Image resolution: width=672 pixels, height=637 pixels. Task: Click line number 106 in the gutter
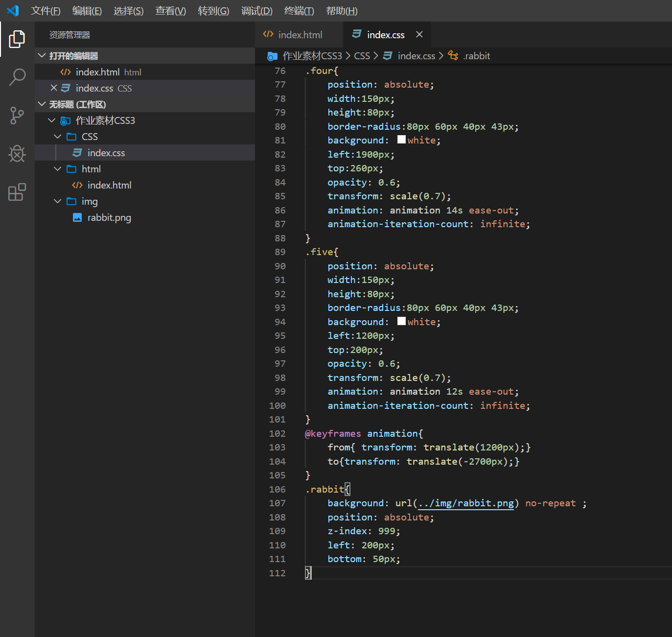click(x=277, y=489)
